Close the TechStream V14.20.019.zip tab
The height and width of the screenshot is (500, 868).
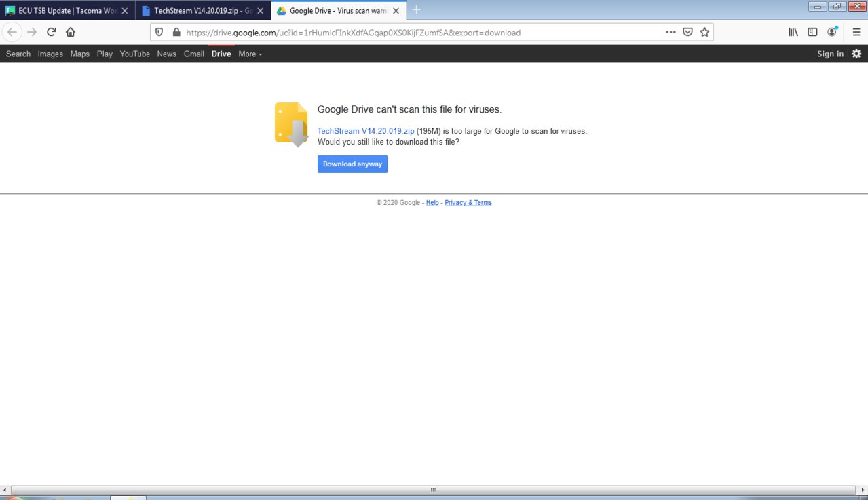(260, 11)
